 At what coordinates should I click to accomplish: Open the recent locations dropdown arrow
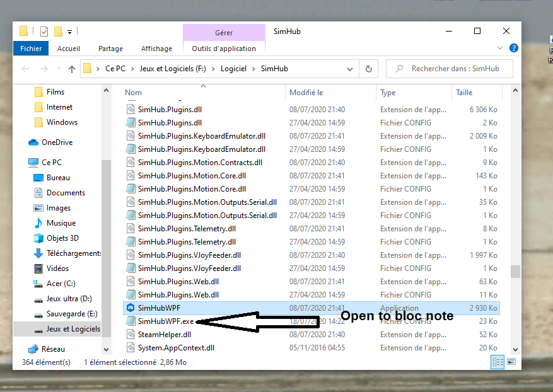pyautogui.click(x=59, y=69)
